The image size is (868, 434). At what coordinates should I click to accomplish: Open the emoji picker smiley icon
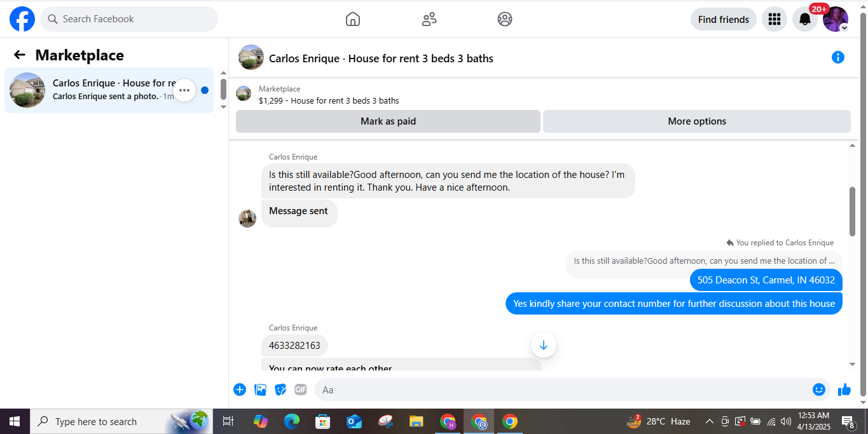click(x=819, y=390)
